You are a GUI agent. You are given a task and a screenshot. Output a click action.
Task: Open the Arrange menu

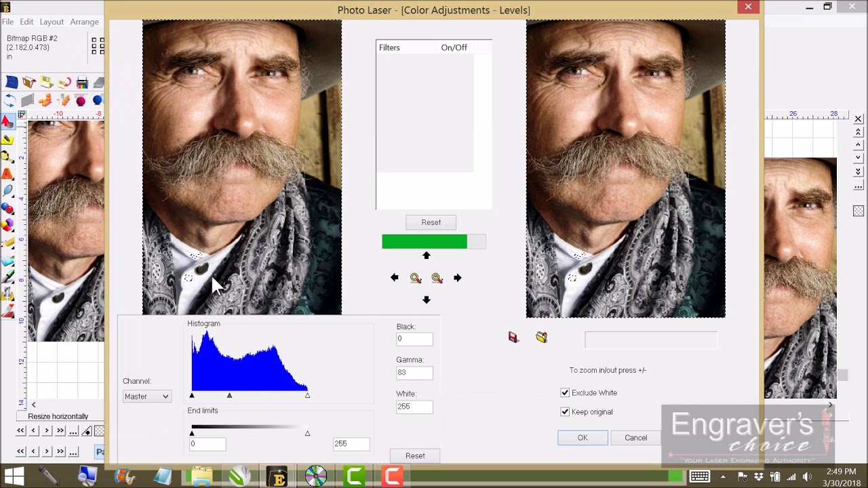pyautogui.click(x=85, y=22)
